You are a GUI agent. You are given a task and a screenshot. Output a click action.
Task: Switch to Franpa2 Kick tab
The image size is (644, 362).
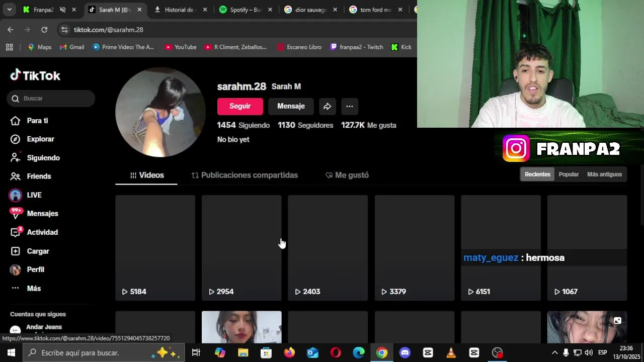[x=43, y=10]
